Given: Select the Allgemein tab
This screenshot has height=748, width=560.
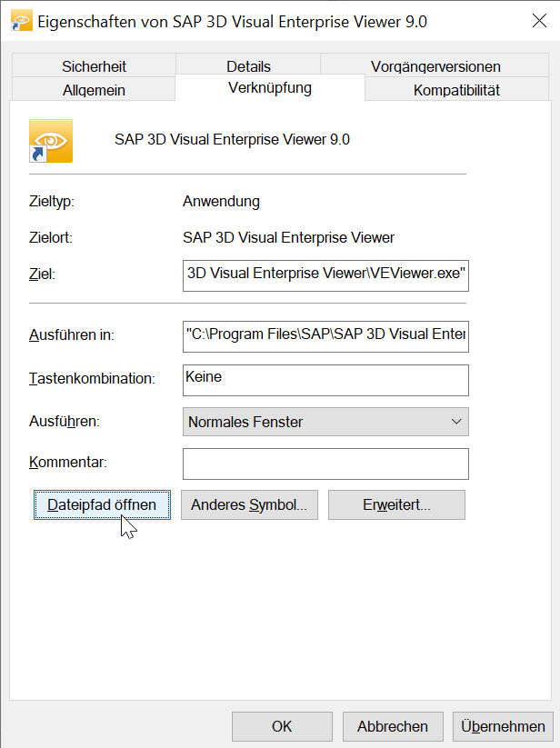Looking at the screenshot, I should point(94,89).
